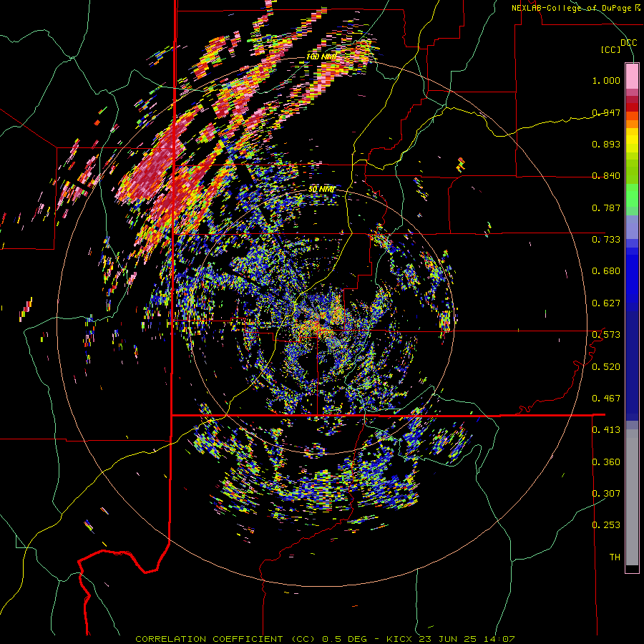Click the KICX 23 JUN 25 14:07 timestamp

(451, 639)
